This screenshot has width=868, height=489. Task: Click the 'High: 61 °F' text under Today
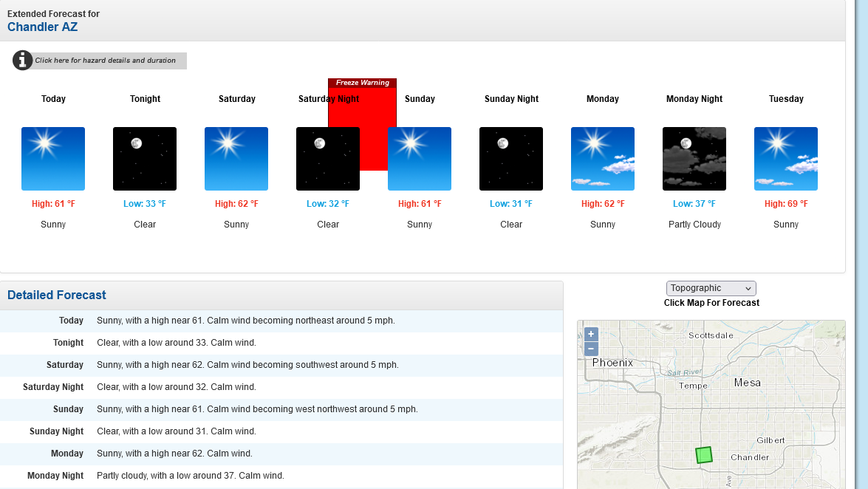point(53,204)
